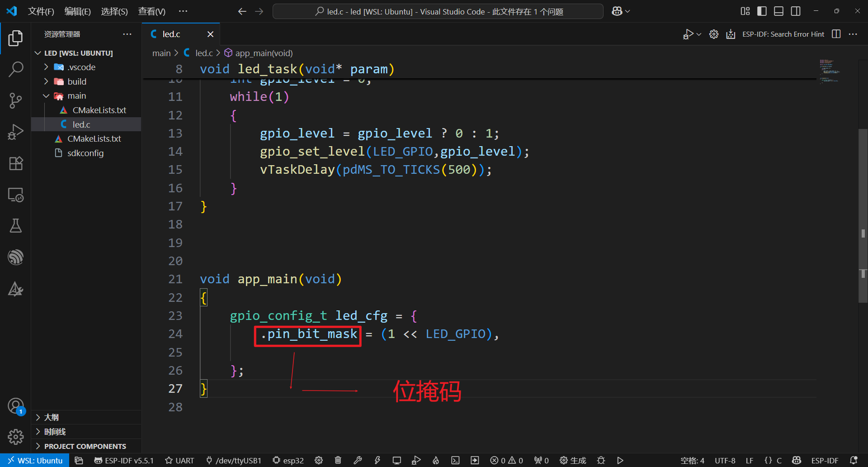Click the CMake launch play icon in status bar
This screenshot has width=868, height=467.
620,460
